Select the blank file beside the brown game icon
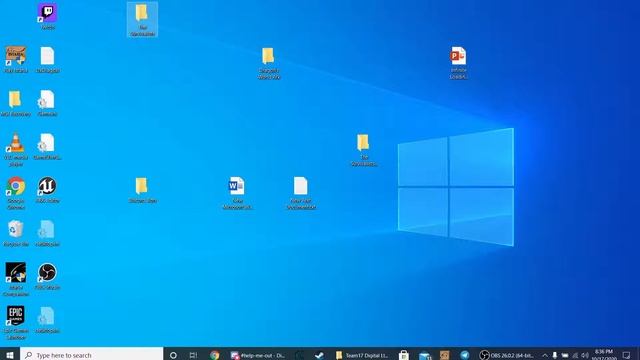 (47, 59)
